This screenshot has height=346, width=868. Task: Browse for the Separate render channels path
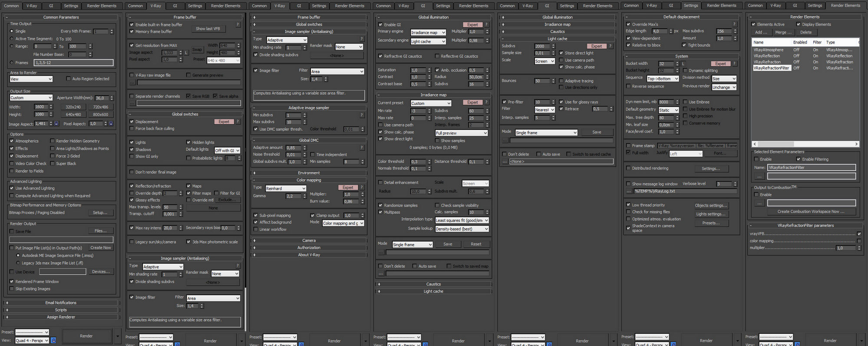[132, 103]
